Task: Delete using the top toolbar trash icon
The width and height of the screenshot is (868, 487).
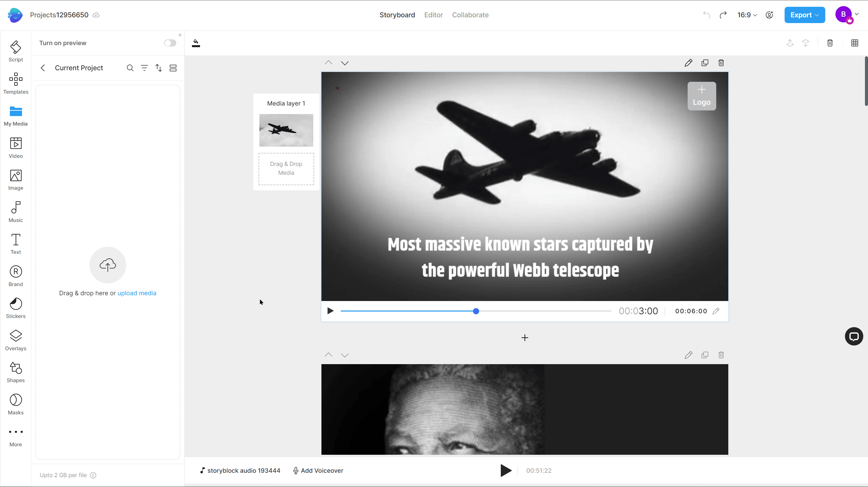Action: pyautogui.click(x=830, y=43)
